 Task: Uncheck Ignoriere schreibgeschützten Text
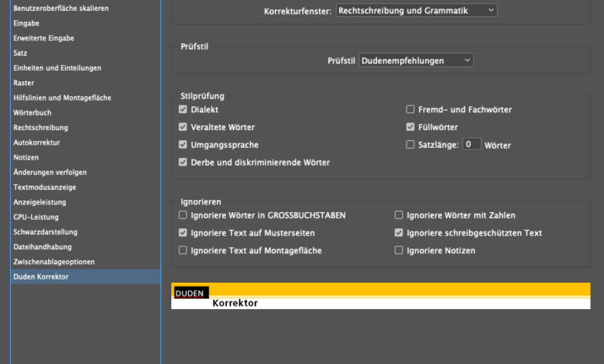pos(400,232)
